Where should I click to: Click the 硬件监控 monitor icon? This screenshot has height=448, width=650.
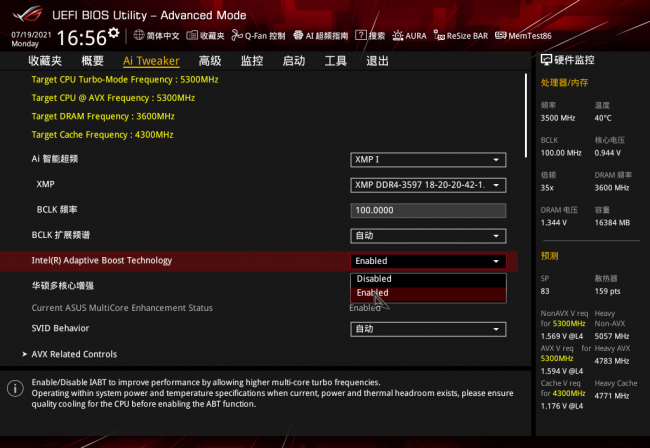click(x=546, y=60)
